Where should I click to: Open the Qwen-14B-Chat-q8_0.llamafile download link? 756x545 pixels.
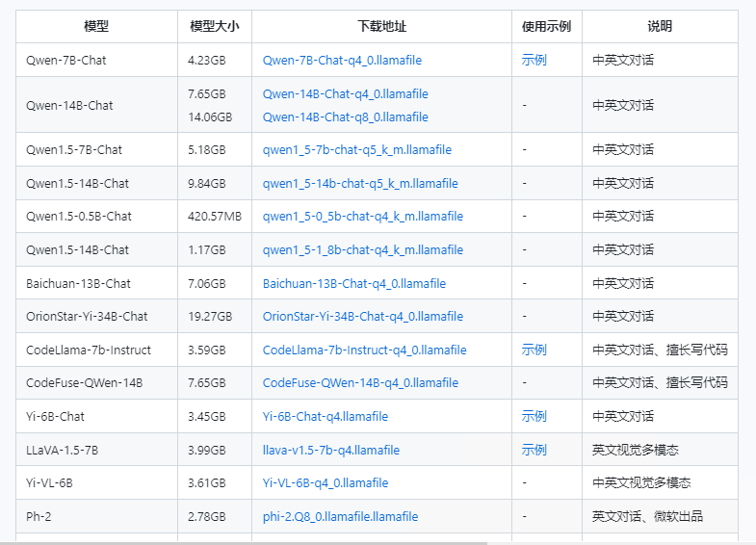pos(345,117)
